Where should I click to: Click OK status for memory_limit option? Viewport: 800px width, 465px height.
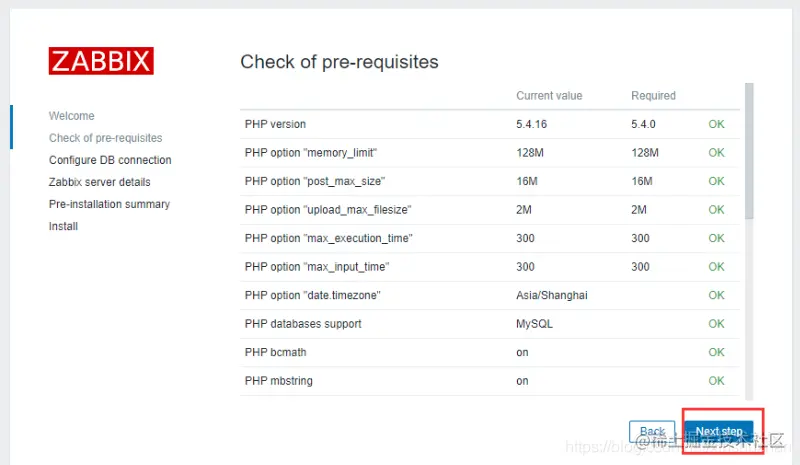[x=716, y=153]
